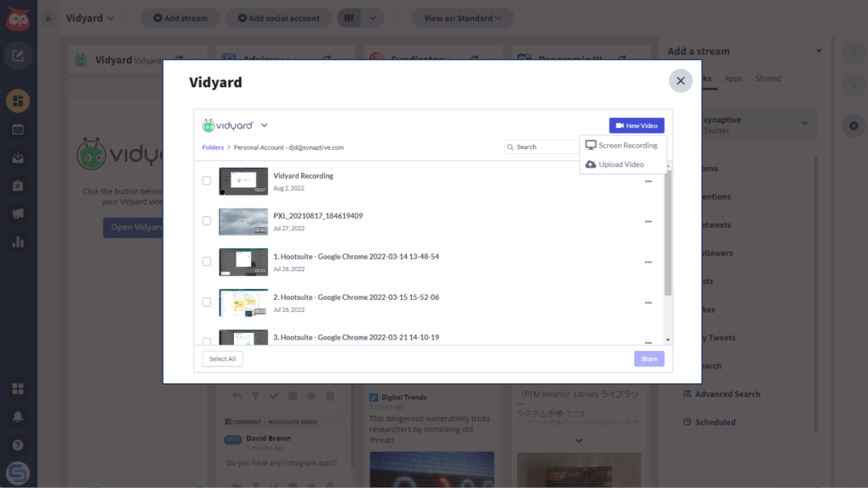Open thumbnail of 2. Hootsuite 2022-03-15 video
Image resolution: width=868 pixels, height=488 pixels.
coord(243,302)
